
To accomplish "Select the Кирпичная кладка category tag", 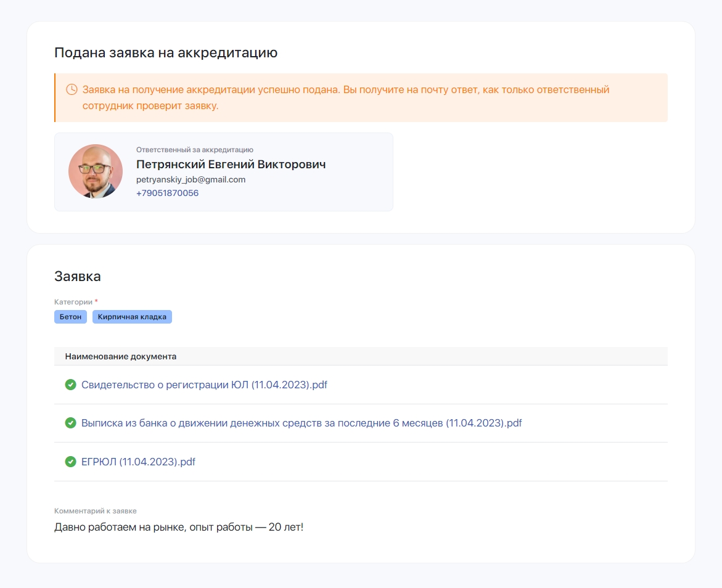I will [132, 317].
